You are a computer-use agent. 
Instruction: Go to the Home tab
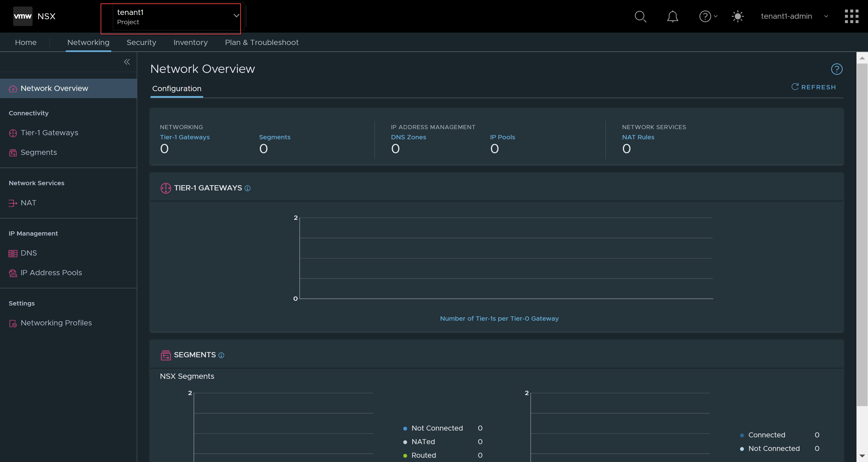pos(26,43)
